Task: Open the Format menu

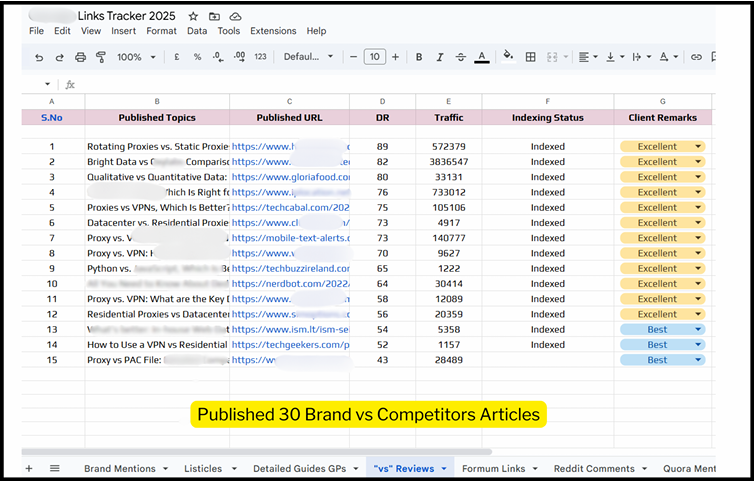Action: coord(162,31)
